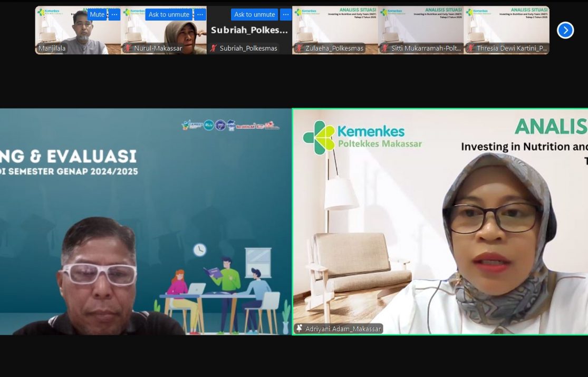Viewport: 588px width, 377px height.
Task: Click muted mic icon beside Thresia Dewi Kartini
Action: point(470,48)
